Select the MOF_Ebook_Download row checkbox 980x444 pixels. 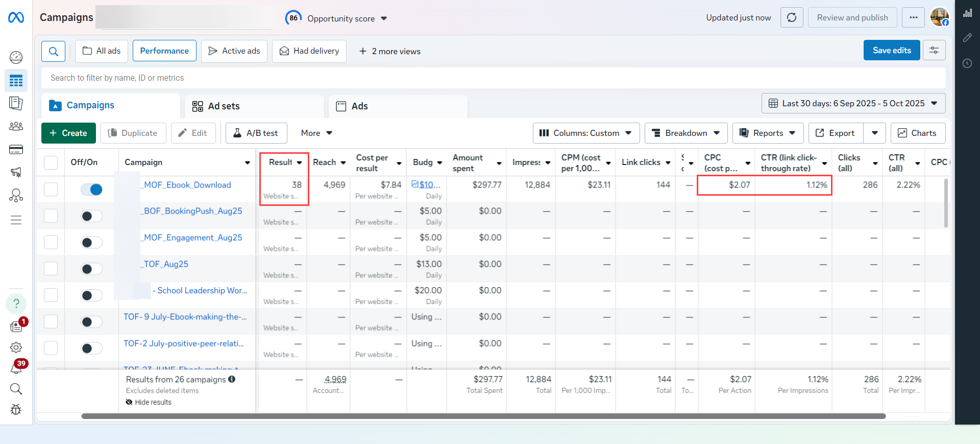click(51, 189)
